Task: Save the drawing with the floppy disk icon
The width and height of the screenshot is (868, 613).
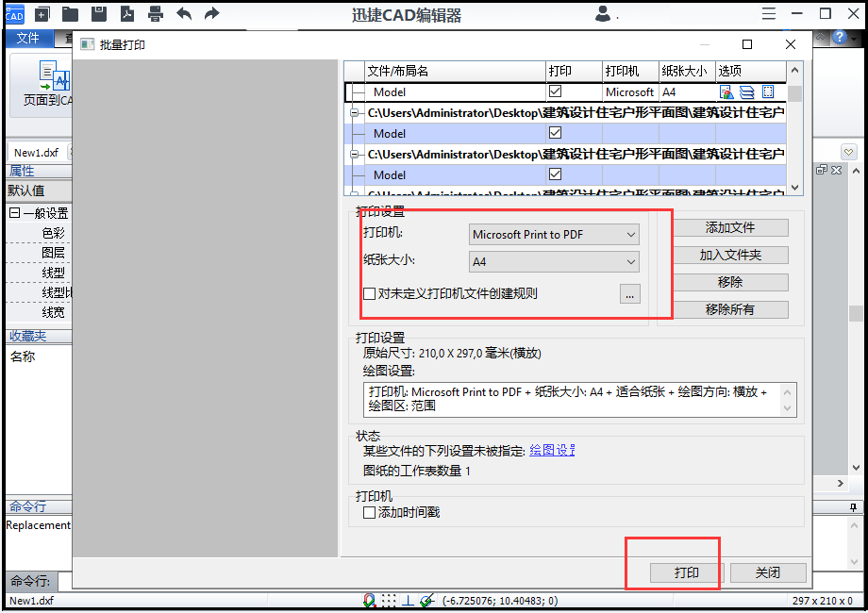Action: [98, 14]
